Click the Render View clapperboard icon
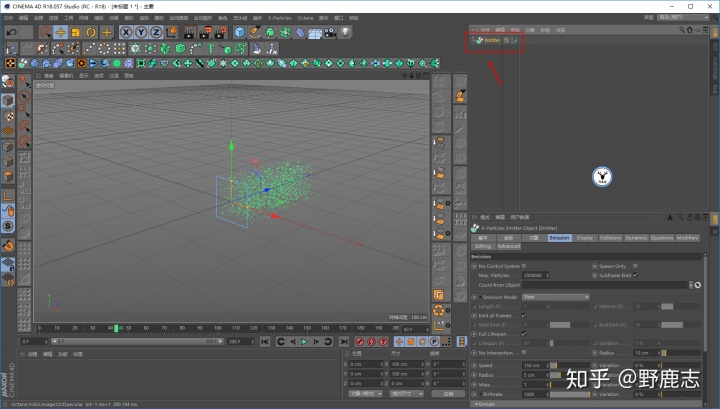Screen dimensions: 720x409 coord(189,32)
